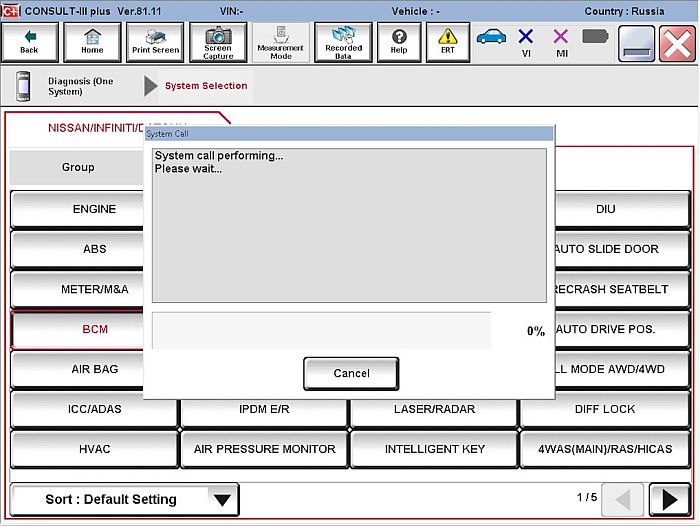
Task: Click the Diagnosis (One System) device icon
Action: tap(23, 86)
